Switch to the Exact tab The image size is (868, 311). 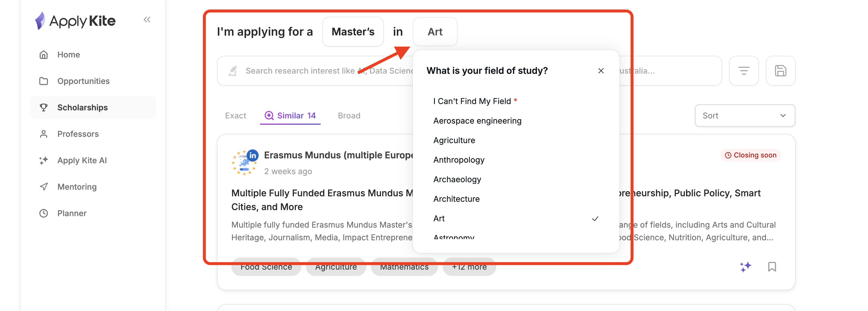pyautogui.click(x=235, y=116)
